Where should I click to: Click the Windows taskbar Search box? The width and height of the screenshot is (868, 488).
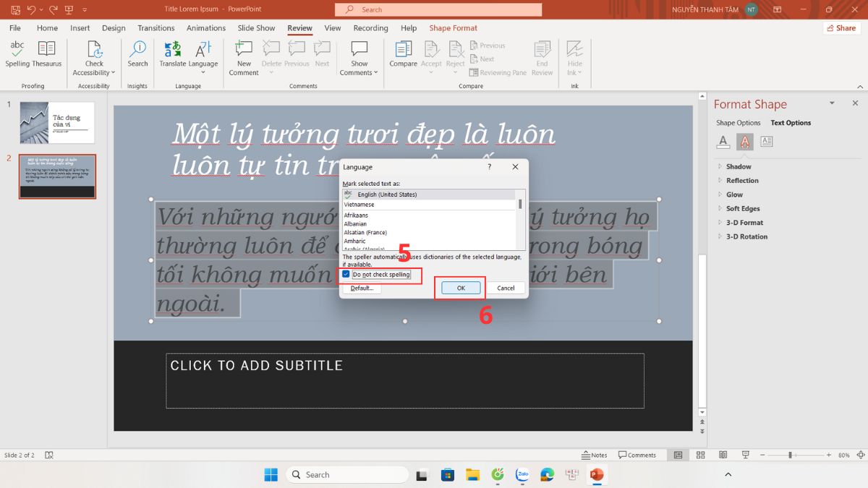click(348, 474)
